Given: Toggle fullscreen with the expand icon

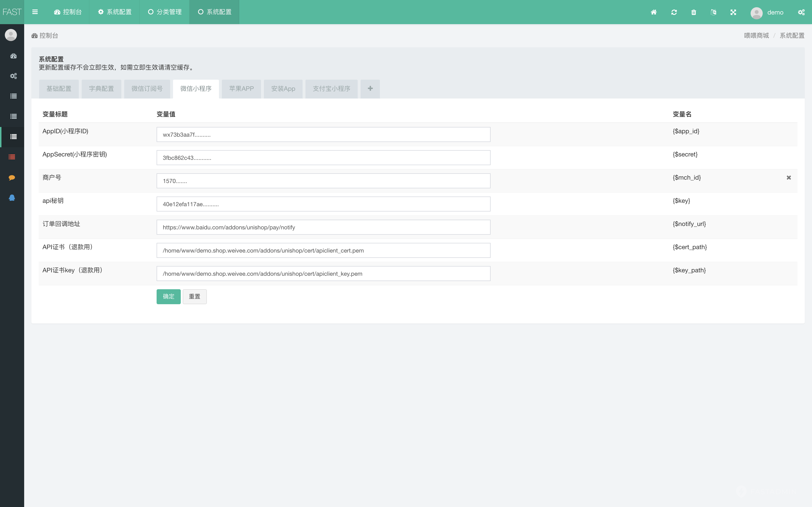Looking at the screenshot, I should point(733,12).
